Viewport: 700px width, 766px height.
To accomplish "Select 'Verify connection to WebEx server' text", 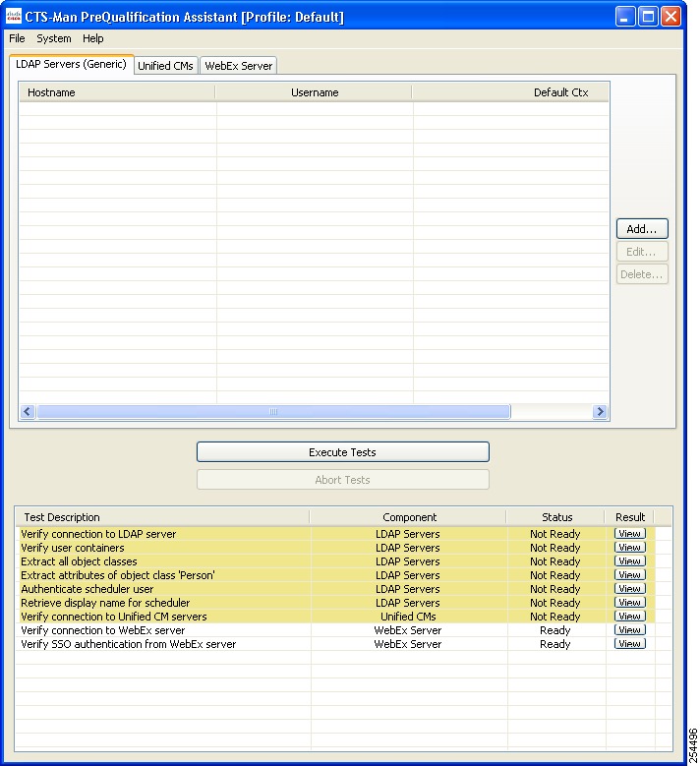I will click(x=102, y=630).
